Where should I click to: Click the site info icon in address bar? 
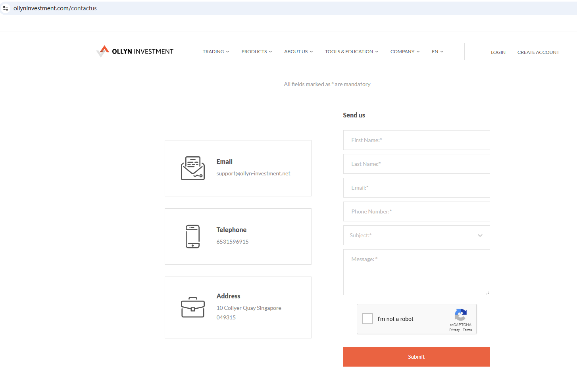tap(6, 8)
